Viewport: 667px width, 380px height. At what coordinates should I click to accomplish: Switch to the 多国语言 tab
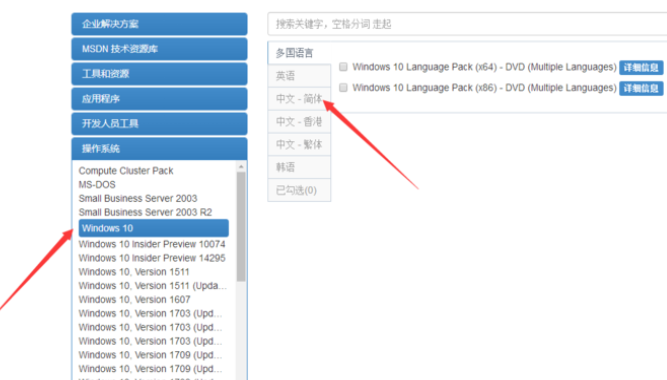[299, 53]
